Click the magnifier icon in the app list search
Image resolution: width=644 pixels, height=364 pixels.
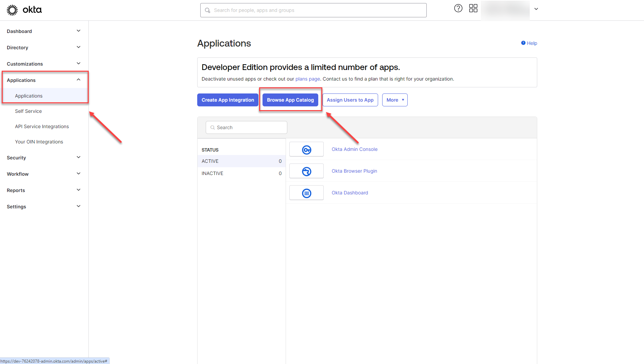click(x=213, y=127)
